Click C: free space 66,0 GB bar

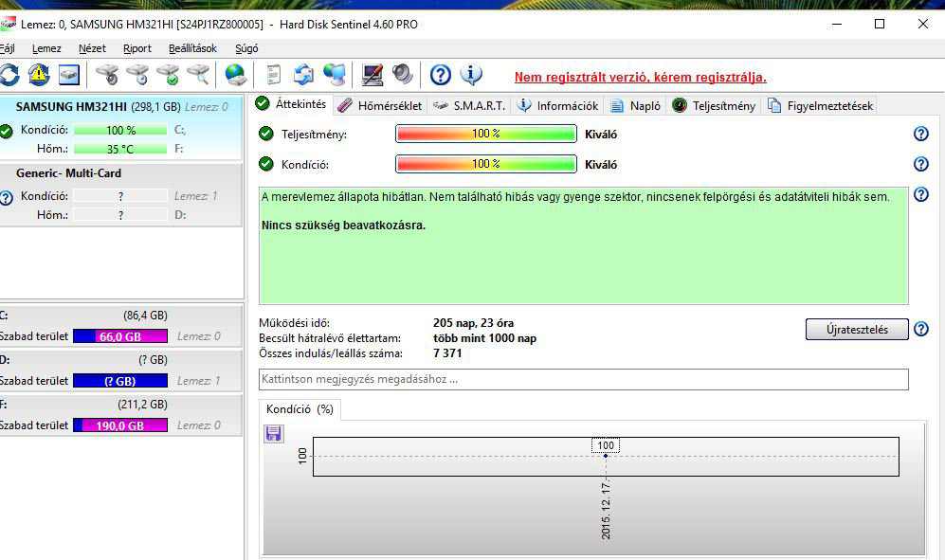pyautogui.click(x=120, y=336)
